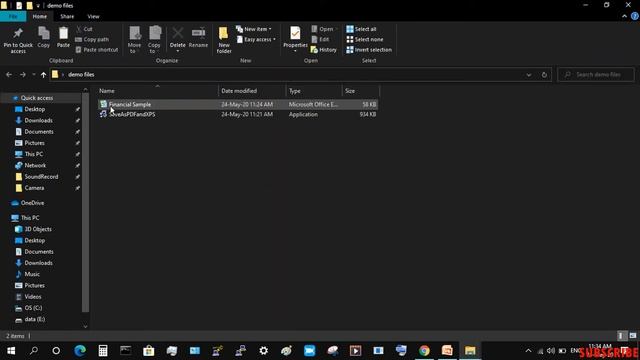Switch to details view icon

[x=621, y=336]
